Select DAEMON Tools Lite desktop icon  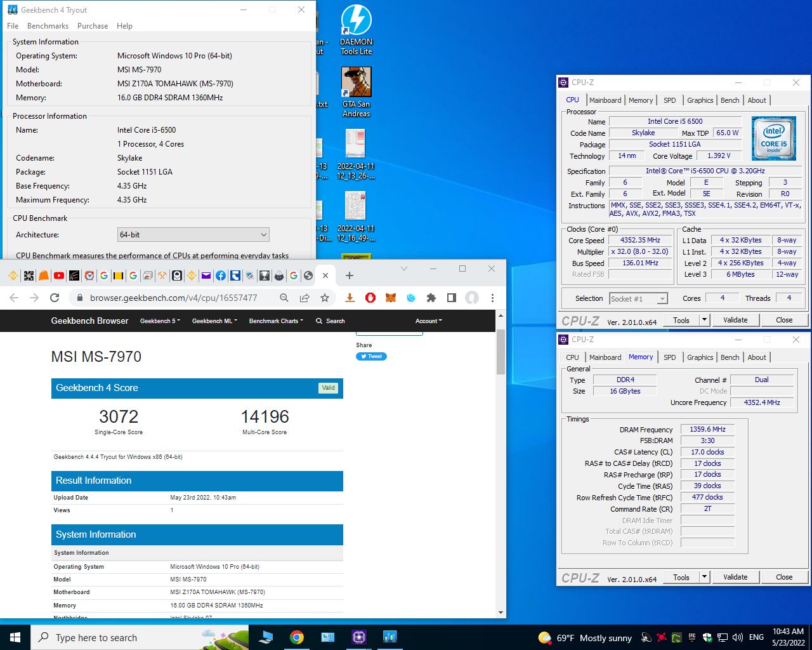[x=356, y=30]
